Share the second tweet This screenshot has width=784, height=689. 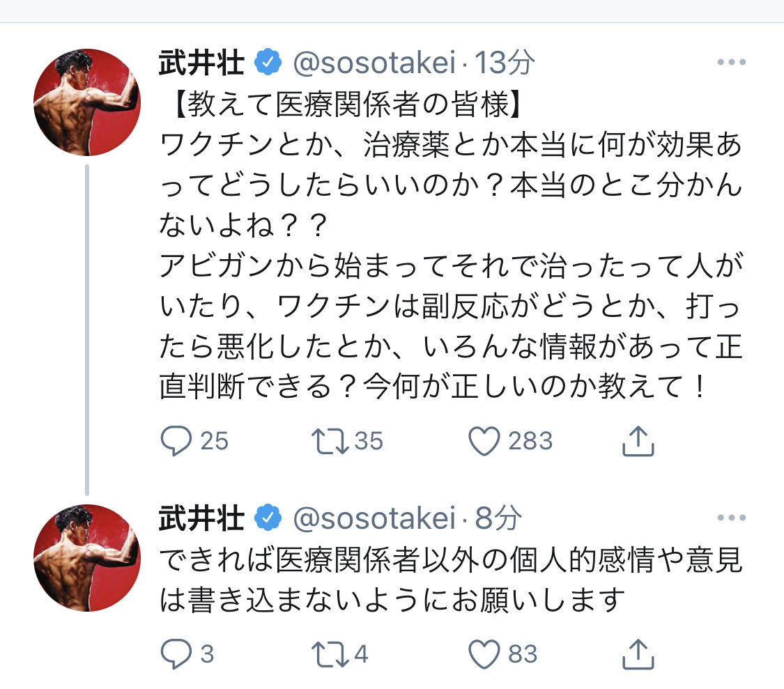coord(637,653)
